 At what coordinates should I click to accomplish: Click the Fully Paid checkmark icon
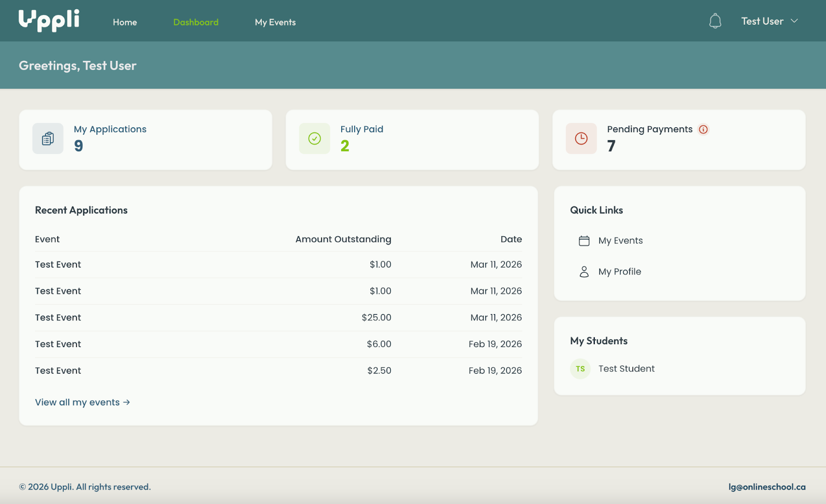point(314,138)
